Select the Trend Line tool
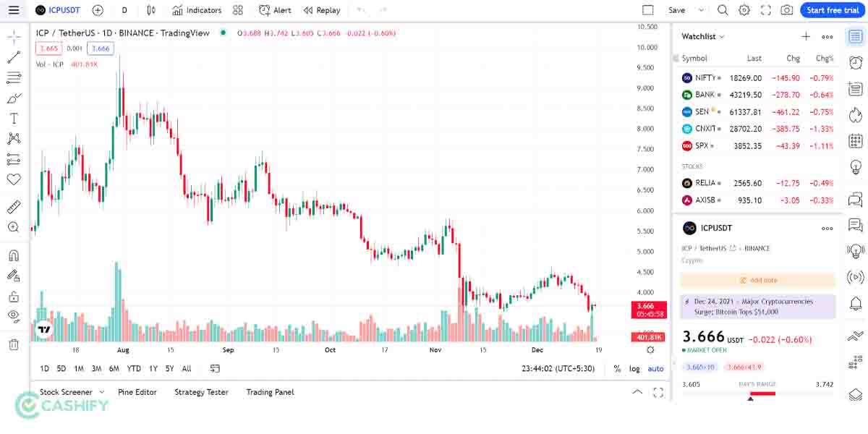The image size is (868, 434). [x=13, y=58]
